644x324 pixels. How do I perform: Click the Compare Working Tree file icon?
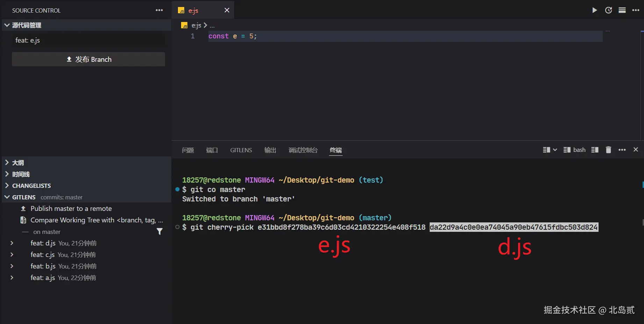click(23, 220)
